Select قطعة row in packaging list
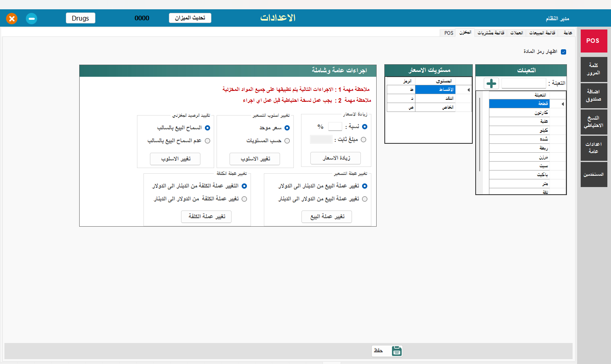 519,104
